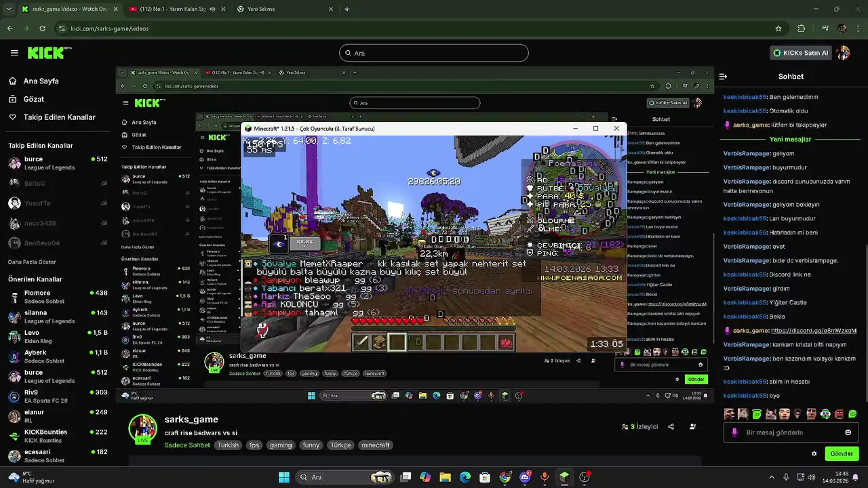Image resolution: width=868 pixels, height=488 pixels.
Task: Click the Kick search field Ara
Action: tap(434, 53)
